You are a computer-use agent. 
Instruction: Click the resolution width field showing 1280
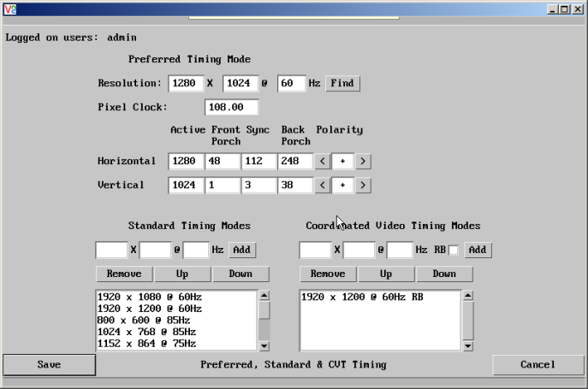click(186, 83)
